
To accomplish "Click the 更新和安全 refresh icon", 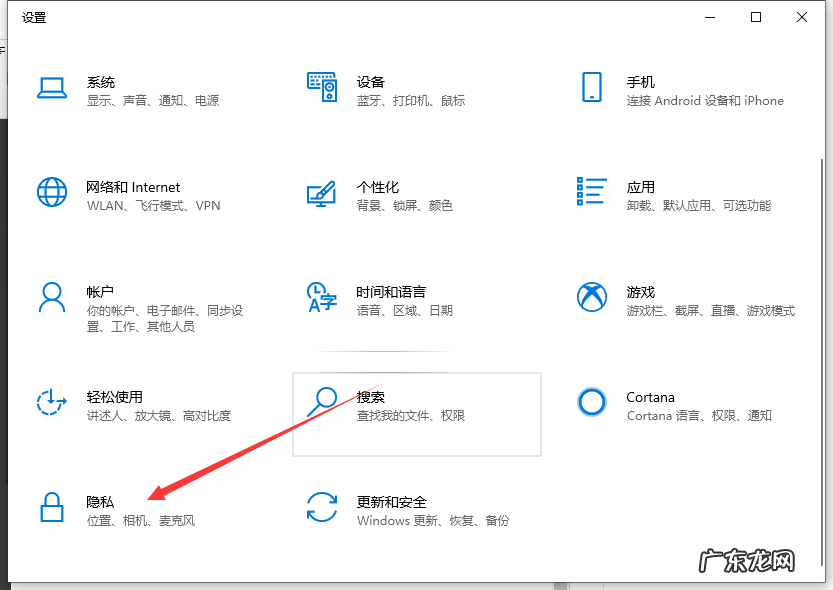I will 322,508.
